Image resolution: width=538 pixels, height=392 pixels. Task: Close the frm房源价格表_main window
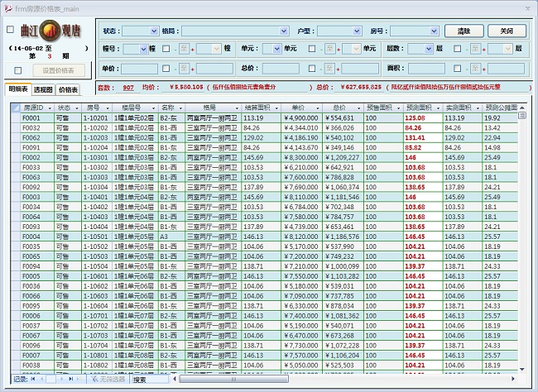(x=528, y=8)
